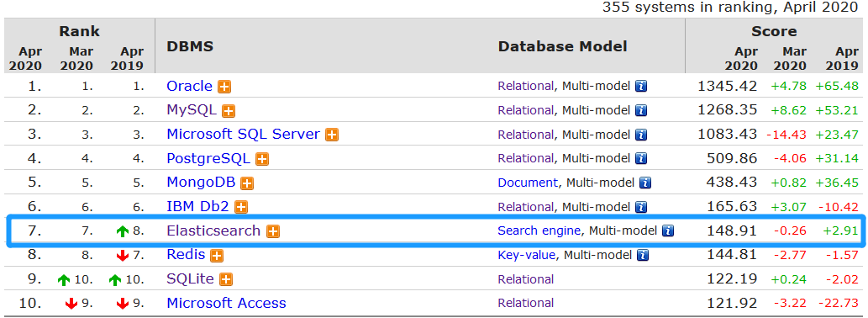Click the Relational link in the SQLite row
The height and width of the screenshot is (318, 868).
[526, 279]
